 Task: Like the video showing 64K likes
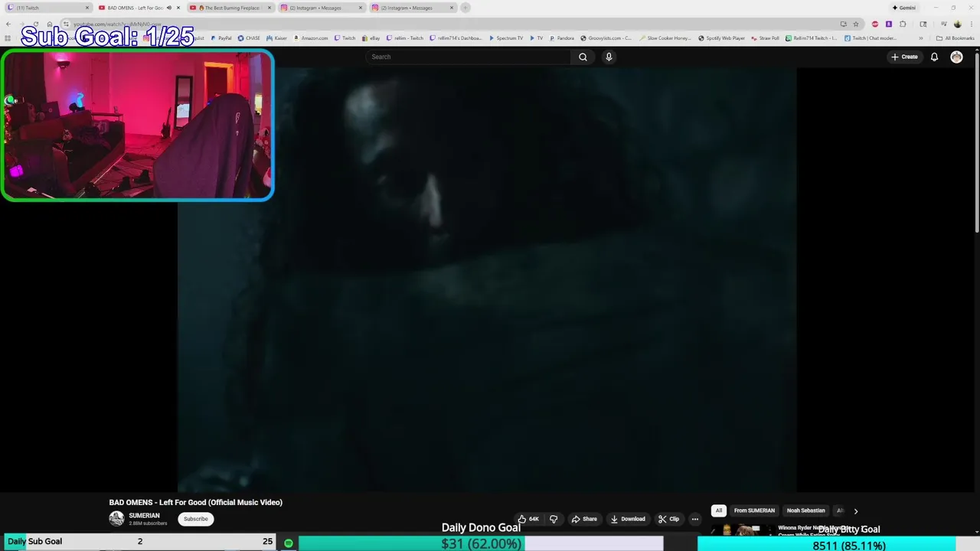click(x=528, y=519)
